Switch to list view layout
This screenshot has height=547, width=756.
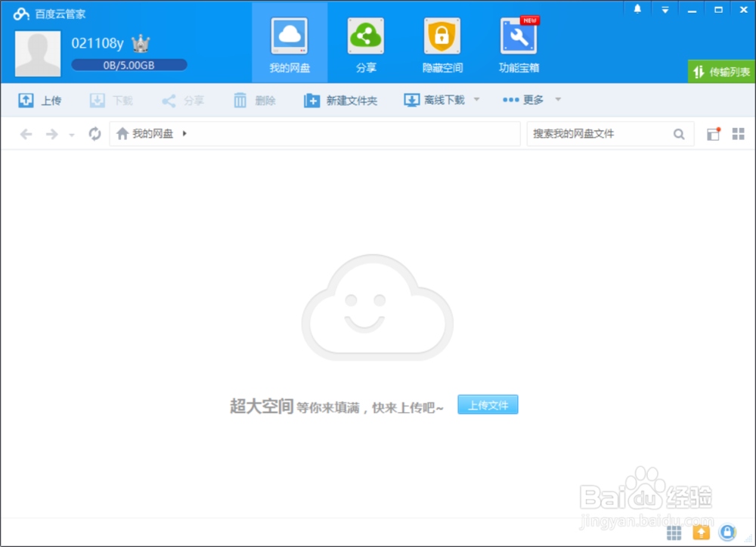[x=712, y=133]
